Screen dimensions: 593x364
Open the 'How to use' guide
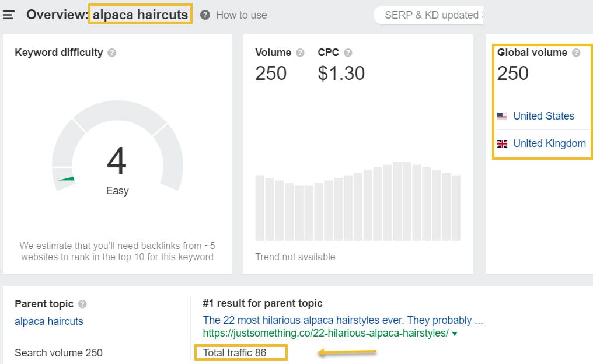click(240, 16)
